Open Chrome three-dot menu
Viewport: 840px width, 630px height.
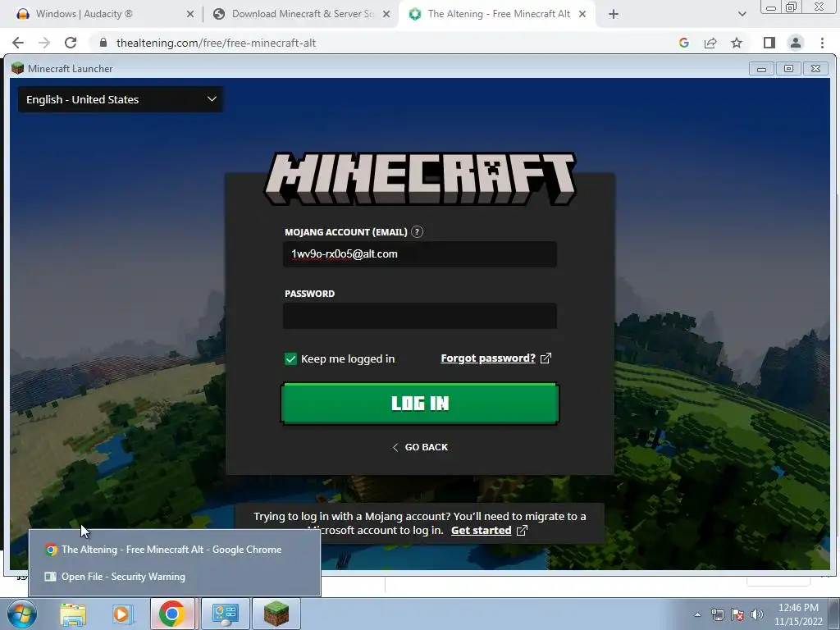pos(822,43)
